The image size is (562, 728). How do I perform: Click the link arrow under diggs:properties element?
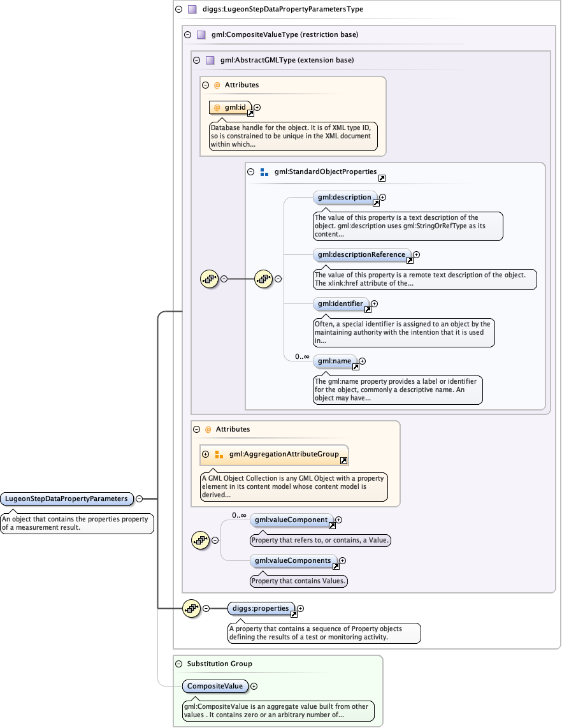click(x=294, y=614)
